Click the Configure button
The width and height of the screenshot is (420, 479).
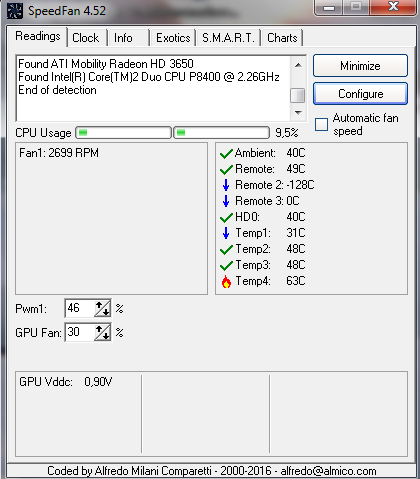pos(360,94)
